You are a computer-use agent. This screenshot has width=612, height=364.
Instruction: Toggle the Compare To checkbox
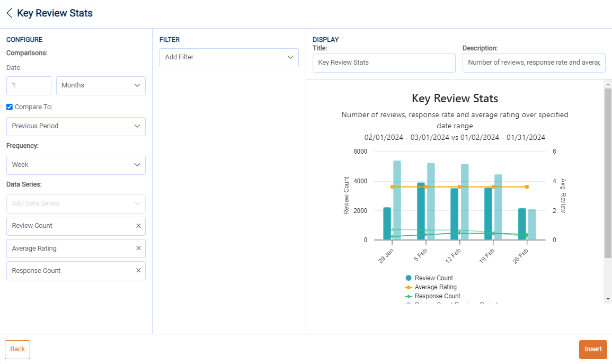tap(10, 107)
